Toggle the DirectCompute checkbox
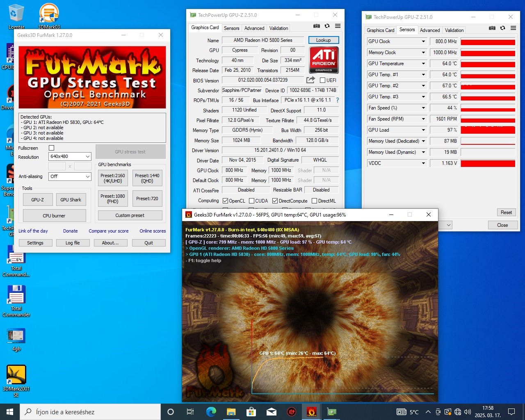This screenshot has height=420, width=525. click(275, 201)
